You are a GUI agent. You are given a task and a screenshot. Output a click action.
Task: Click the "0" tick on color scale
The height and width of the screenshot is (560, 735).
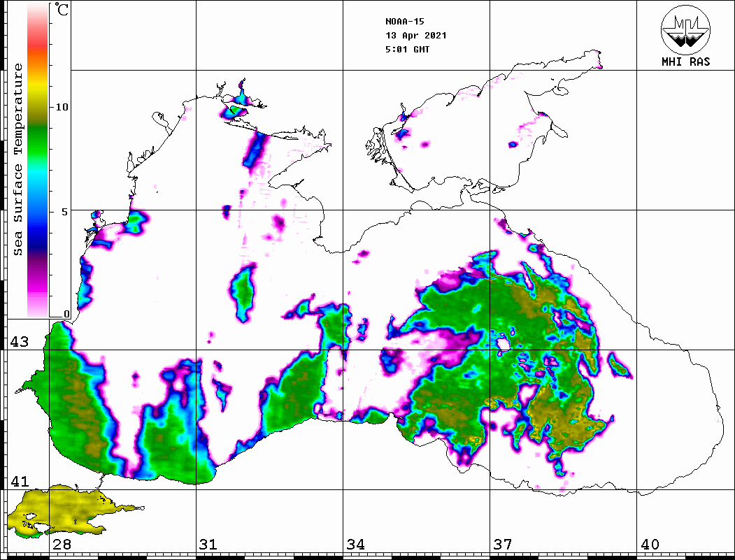point(66,314)
